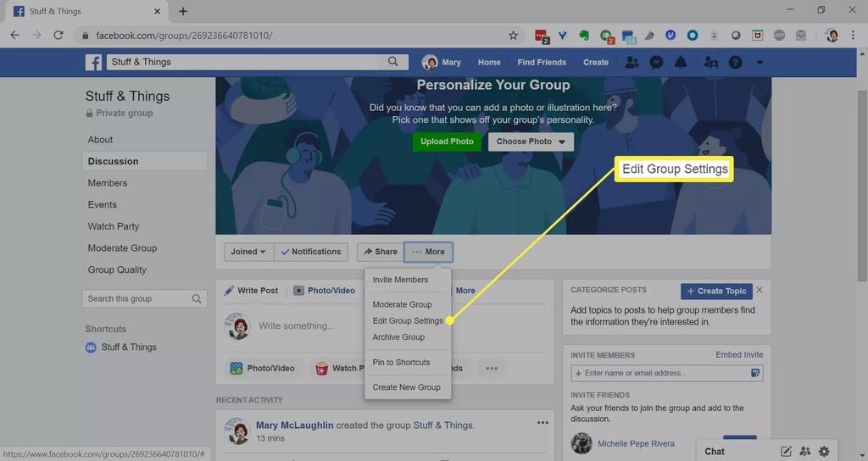Open About in the group sidebar
868x461 pixels.
(100, 140)
